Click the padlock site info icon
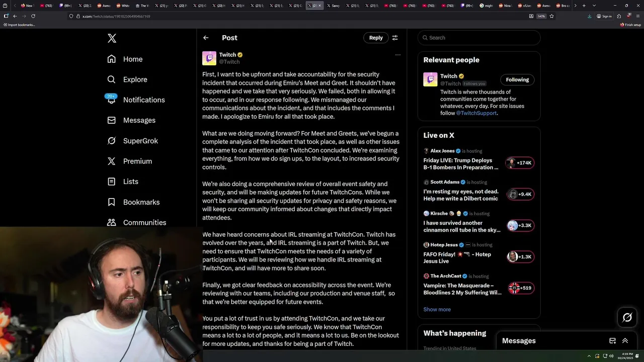This screenshot has height=362, width=644. click(x=78, y=16)
